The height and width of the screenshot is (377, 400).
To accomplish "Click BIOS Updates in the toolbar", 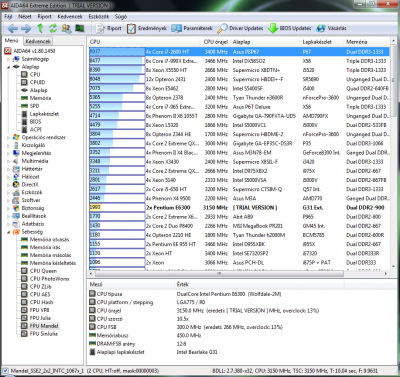I will coord(289,28).
